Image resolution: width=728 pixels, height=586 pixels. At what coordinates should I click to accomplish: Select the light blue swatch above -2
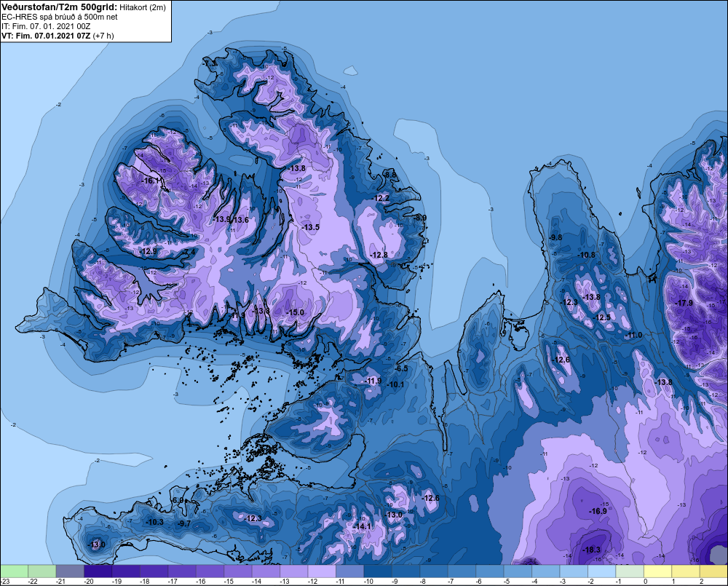pos(601,571)
